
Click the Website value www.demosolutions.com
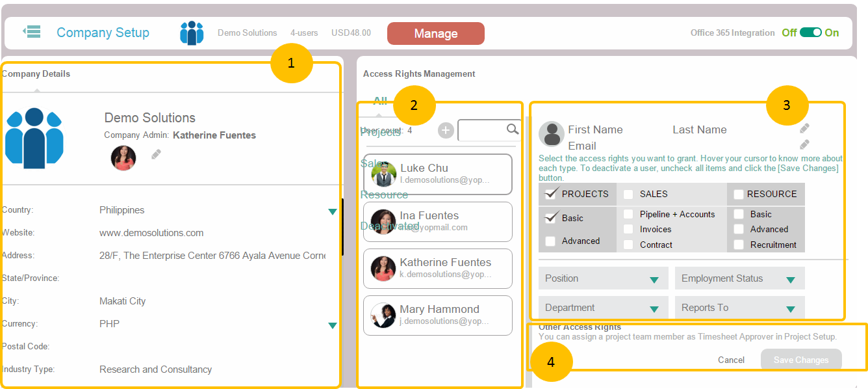coord(151,233)
